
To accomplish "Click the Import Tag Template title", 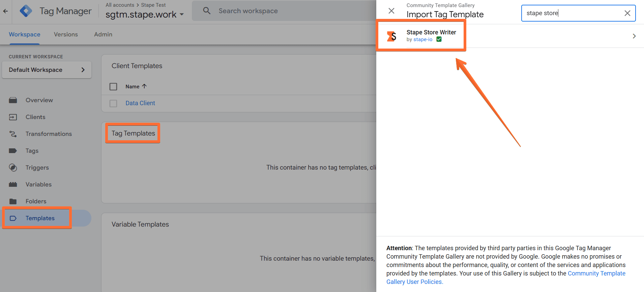I will 445,14.
